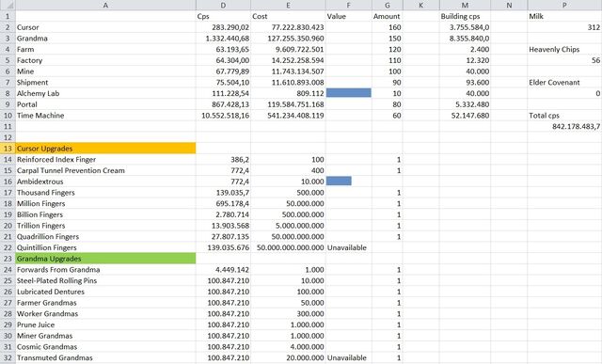Select column G header
Viewport: 602px width, 364px height.
387,5
